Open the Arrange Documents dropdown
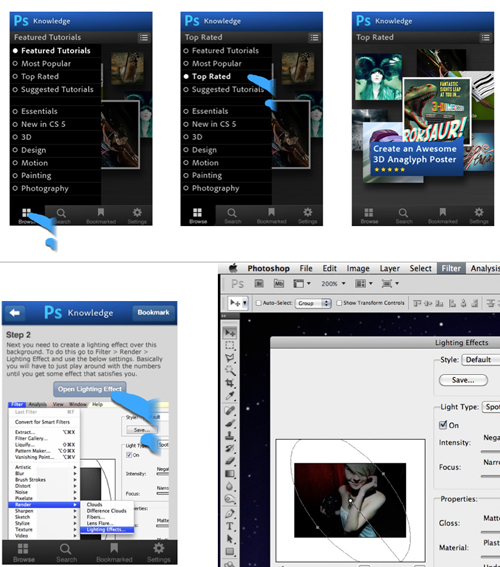Viewport: 500px width, 567px height. point(364,284)
